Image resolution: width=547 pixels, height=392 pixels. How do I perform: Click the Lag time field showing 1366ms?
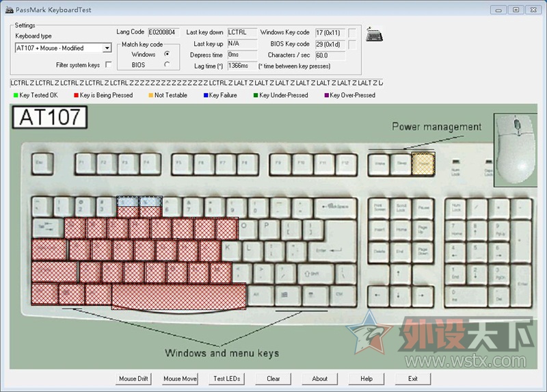[243, 66]
